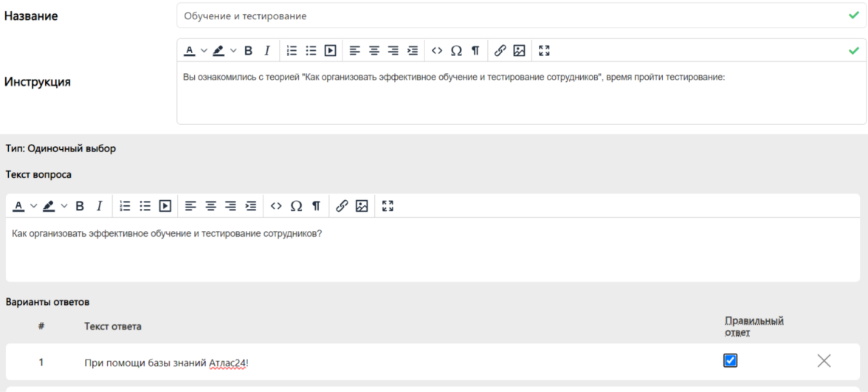Center align text in Текст вопроса editor
Viewport: 868px width, 392px height.
pos(211,206)
